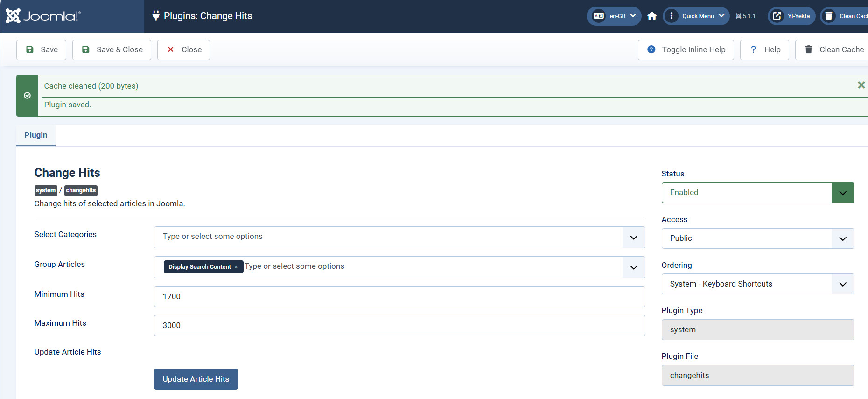Click into the Minimum Hits field
This screenshot has height=399, width=868.
click(x=399, y=297)
